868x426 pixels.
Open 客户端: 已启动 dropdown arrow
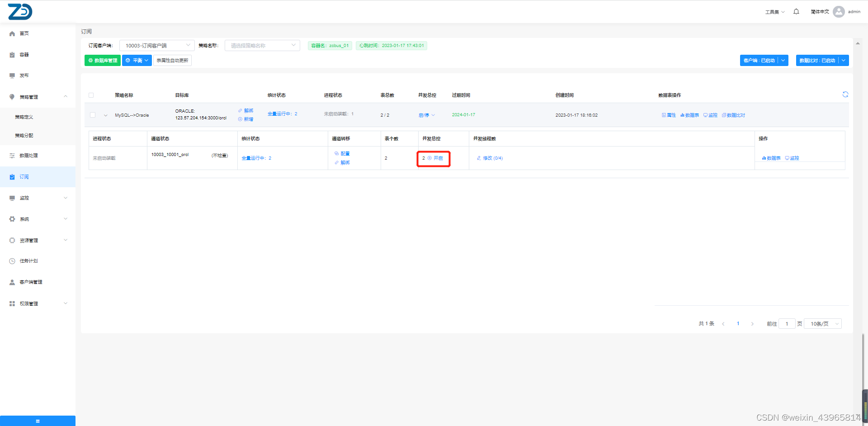[x=783, y=61]
